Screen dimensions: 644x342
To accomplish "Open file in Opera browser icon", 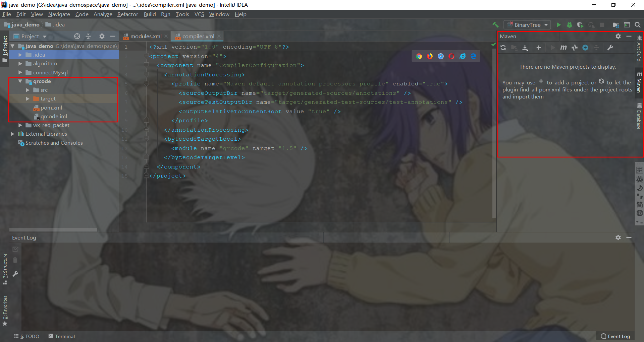I will point(451,56).
